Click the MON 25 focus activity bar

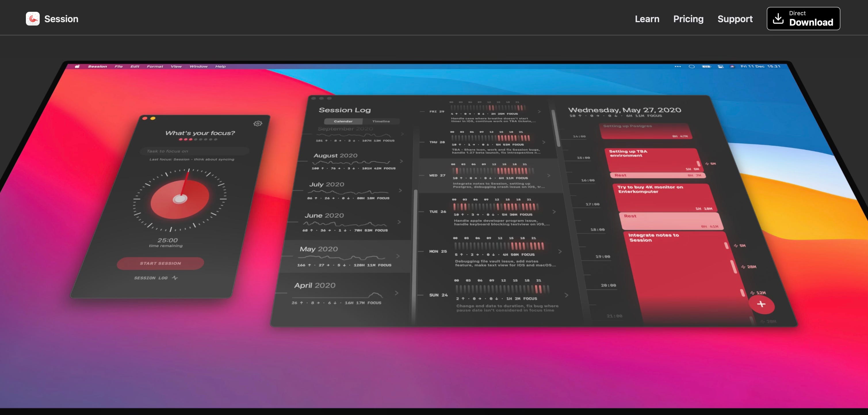coord(499,246)
